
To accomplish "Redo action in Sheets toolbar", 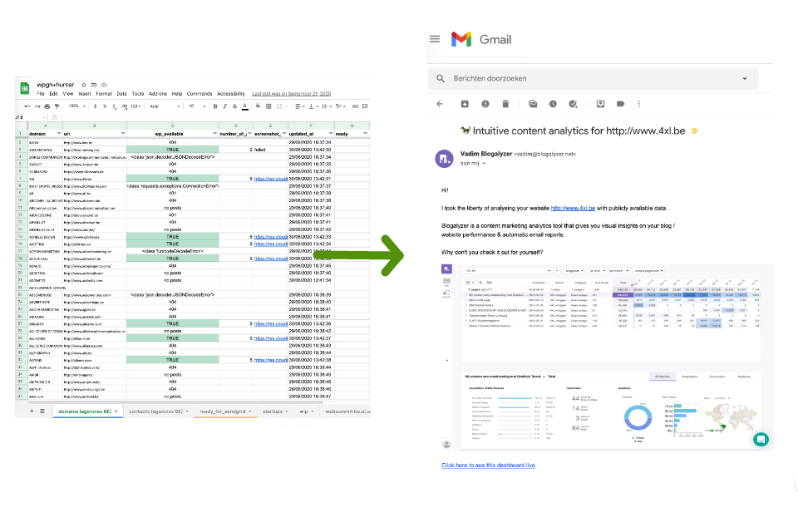I will tap(37, 106).
